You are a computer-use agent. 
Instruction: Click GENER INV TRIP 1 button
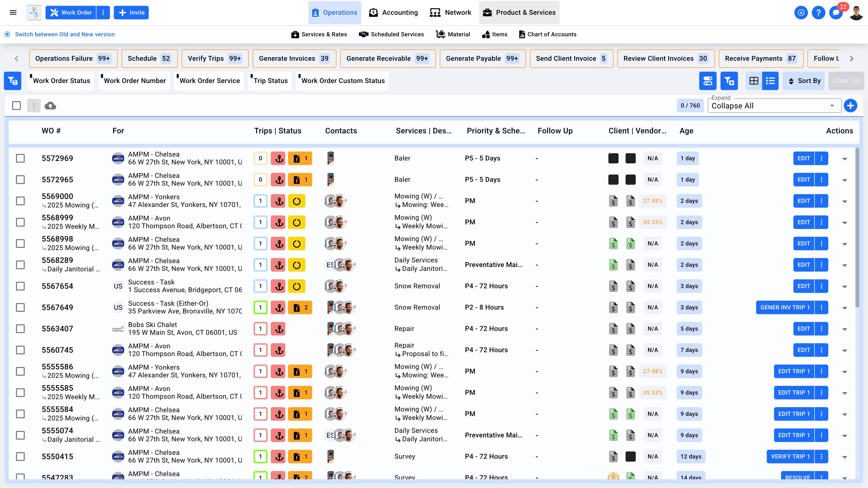[785, 307]
